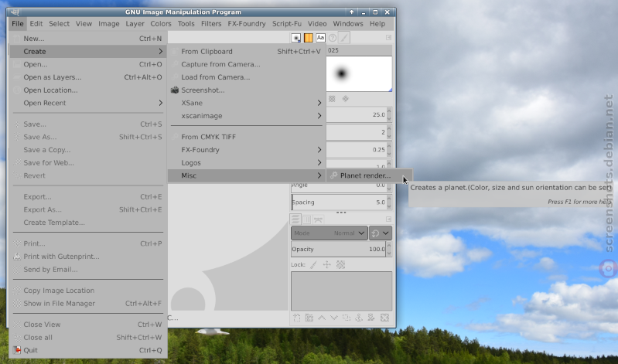Choose Open... in File menu
This screenshot has height=364, width=618.
[87, 64]
